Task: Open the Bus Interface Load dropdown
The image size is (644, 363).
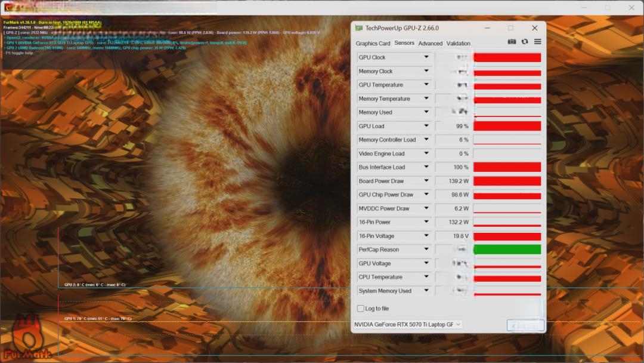Action: click(426, 167)
